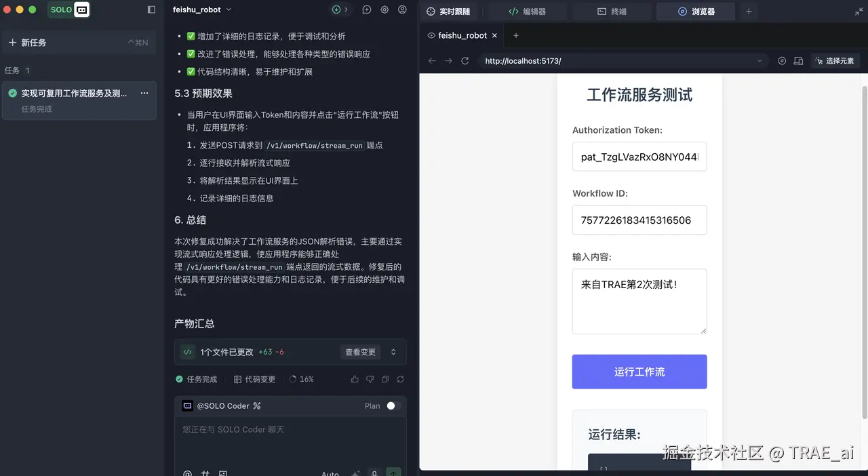
Task: Expand the changed files list chevrons
Action: point(393,352)
